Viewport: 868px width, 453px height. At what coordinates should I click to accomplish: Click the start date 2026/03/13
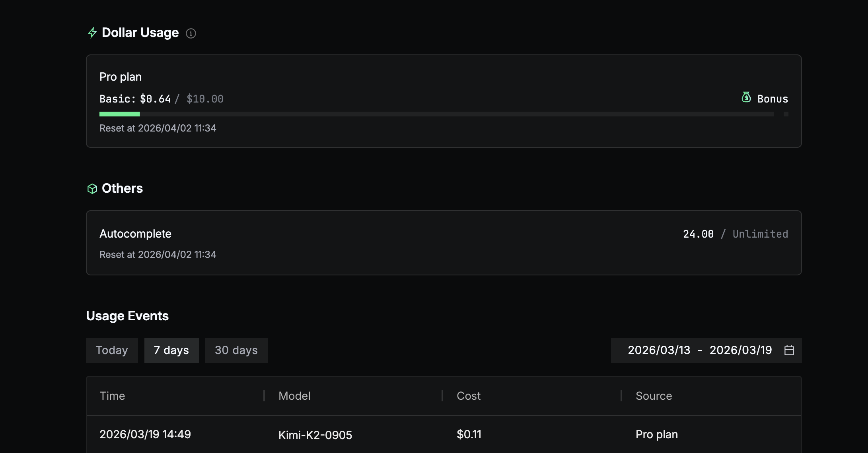click(659, 350)
